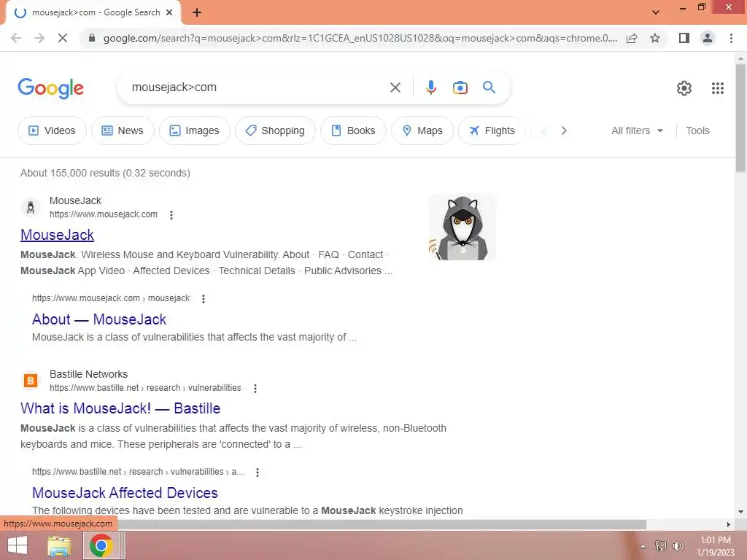Viewport: 747px width, 560px height.
Task: Open the Chrome profile avatar
Action: (x=708, y=38)
